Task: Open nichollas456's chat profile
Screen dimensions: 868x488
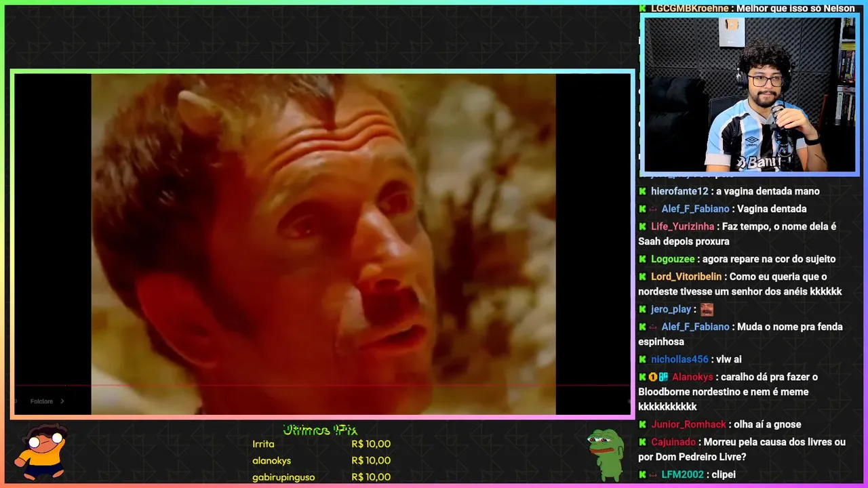Action: [x=679, y=360]
